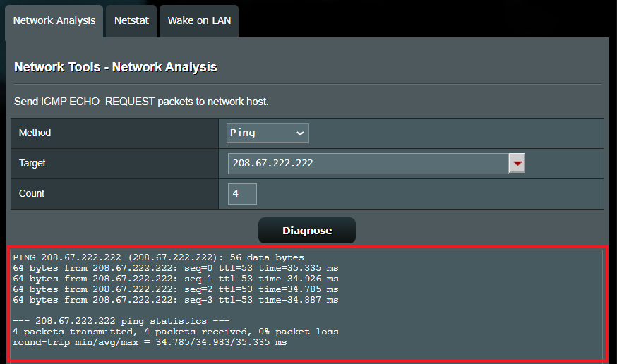Click the Target label
Screen dimensions: 617x364
pos(32,163)
